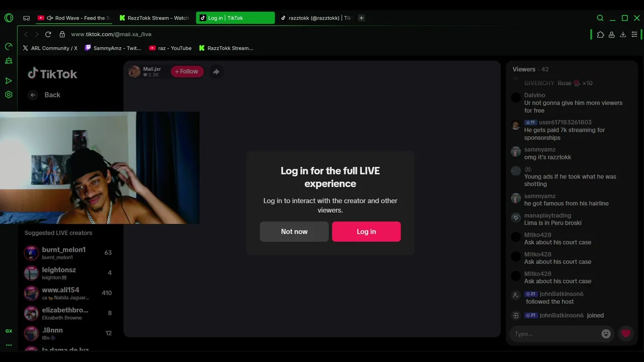This screenshot has height=362, width=644.
Task: Select username manaplaytrading
Action: click(x=547, y=216)
